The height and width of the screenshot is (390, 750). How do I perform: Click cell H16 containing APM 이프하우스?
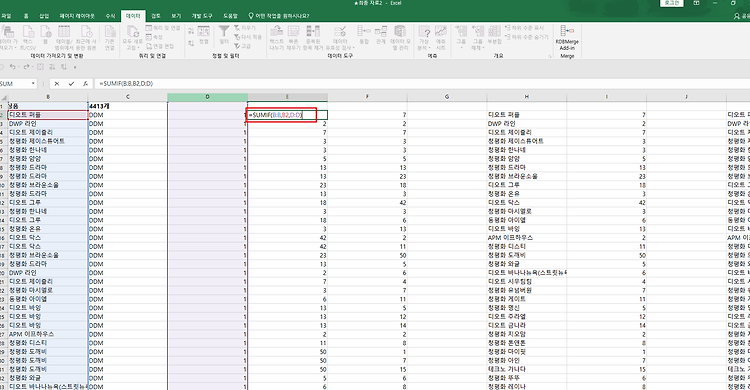(527, 237)
